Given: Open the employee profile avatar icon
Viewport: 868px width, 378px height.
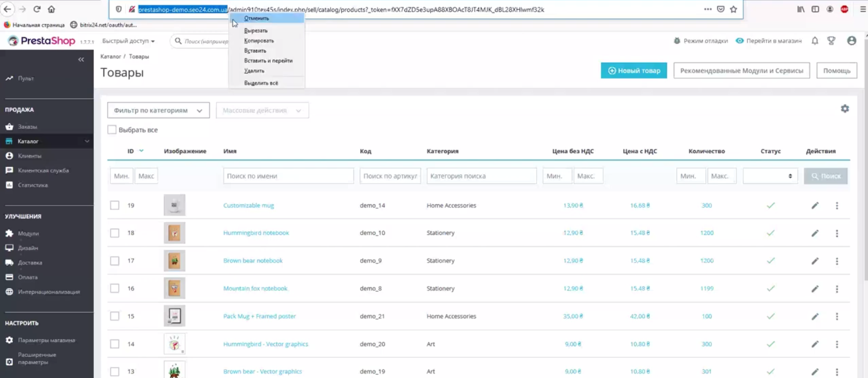Looking at the screenshot, I should 852,41.
